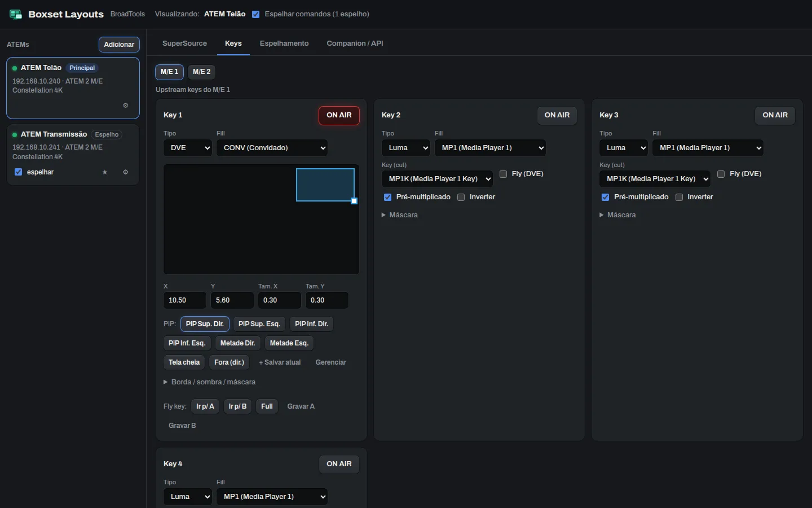812x508 pixels.
Task: Put Key 2 ON AIR
Action: pos(557,115)
